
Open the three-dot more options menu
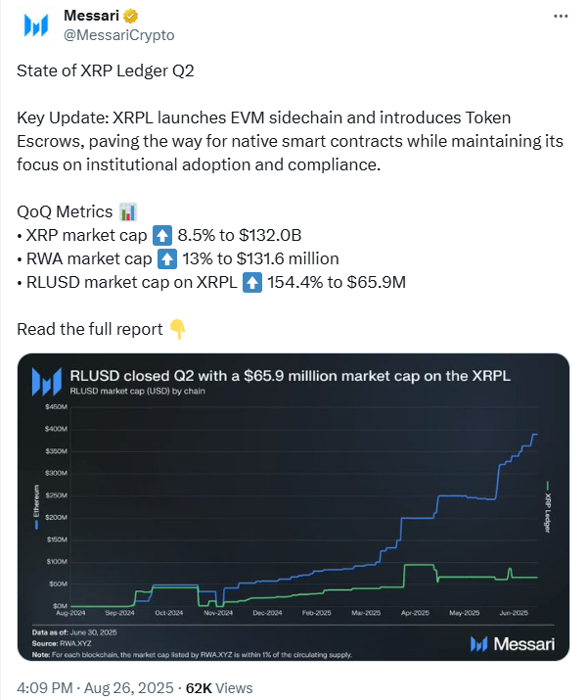[559, 18]
